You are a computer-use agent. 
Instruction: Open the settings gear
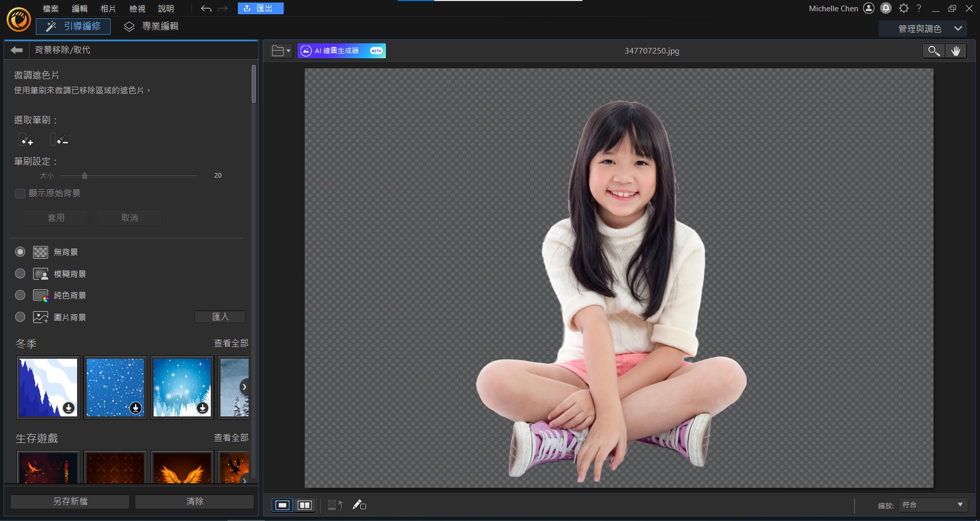click(904, 8)
